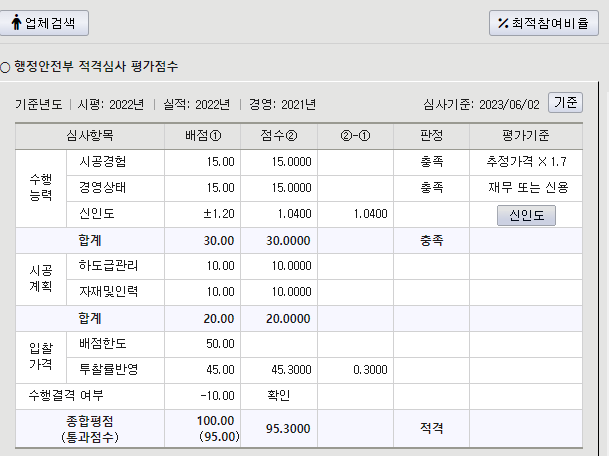
Task: Open the 최적참여비율 button
Action: pyautogui.click(x=543, y=23)
